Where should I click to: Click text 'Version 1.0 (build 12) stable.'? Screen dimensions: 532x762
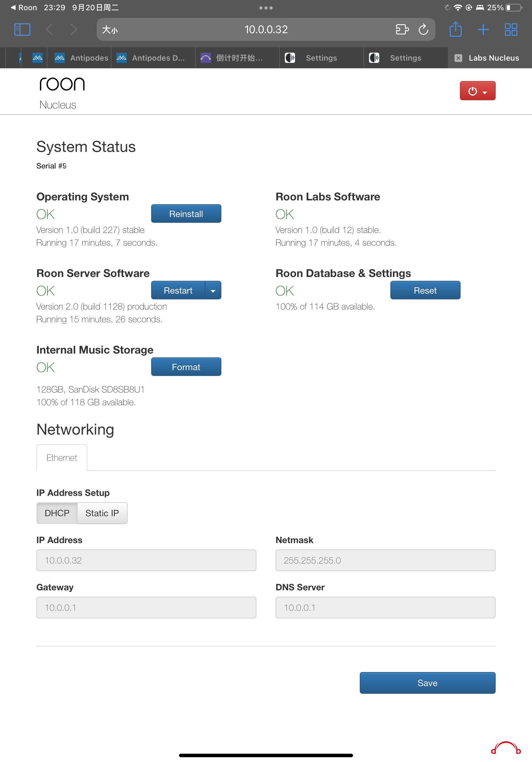pos(328,230)
